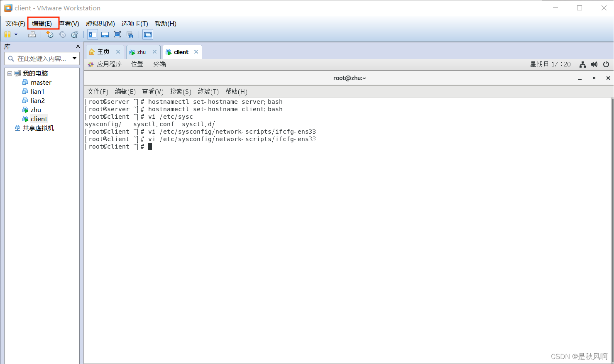Select the zhu VM in the library
Viewport: 614px width, 364px height.
click(36, 110)
